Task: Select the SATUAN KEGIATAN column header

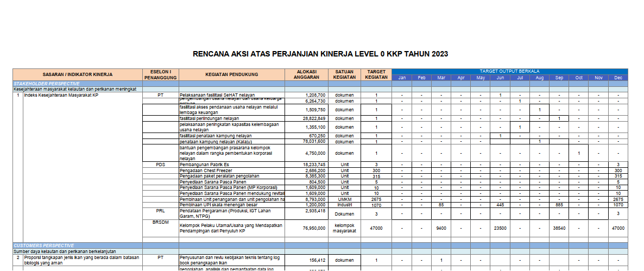Action: click(344, 75)
